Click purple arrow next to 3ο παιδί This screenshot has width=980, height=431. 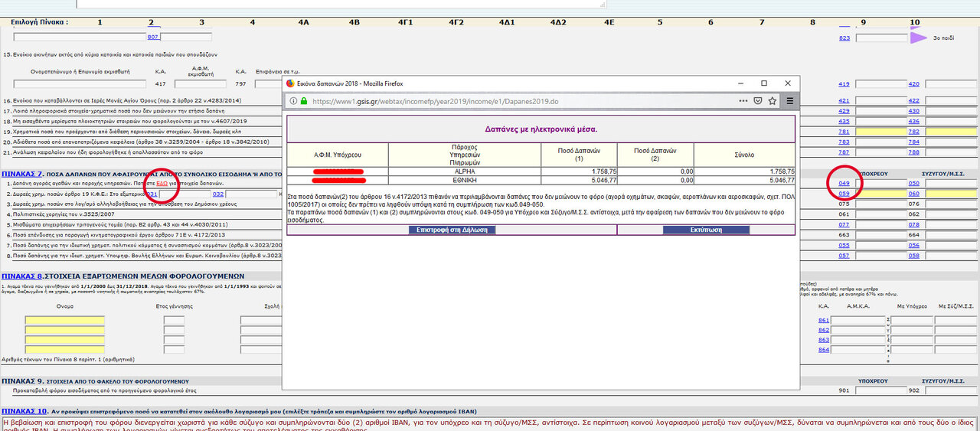point(918,38)
